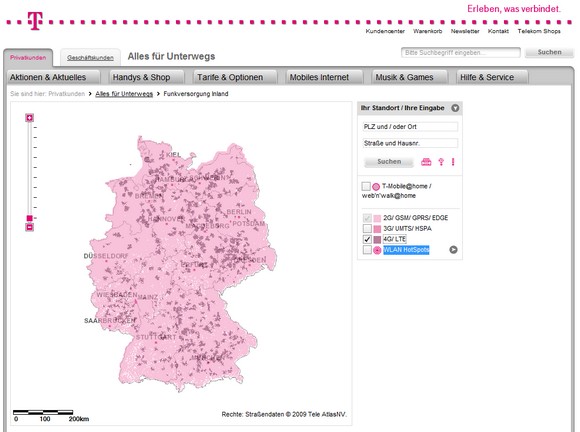Click the T-Mobile@home circle icon
This screenshot has width=580, height=432.
point(376,186)
